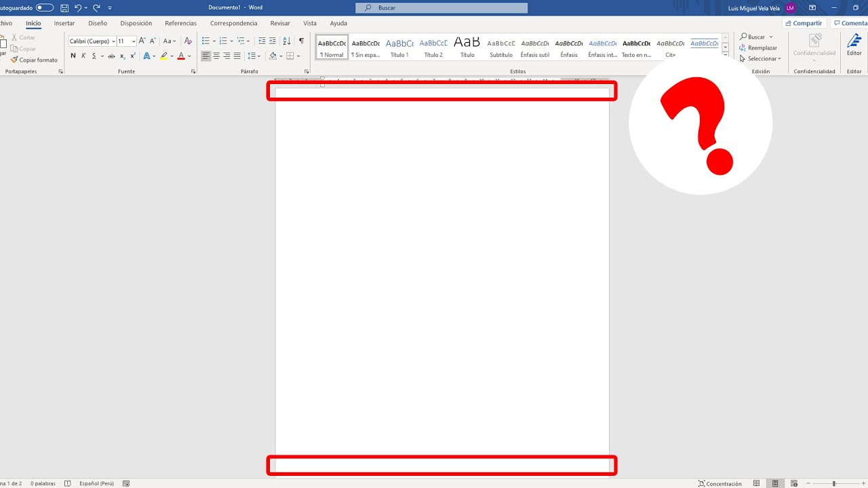868x488 pixels.
Task: Switch to the Disposición tab
Action: [x=136, y=23]
